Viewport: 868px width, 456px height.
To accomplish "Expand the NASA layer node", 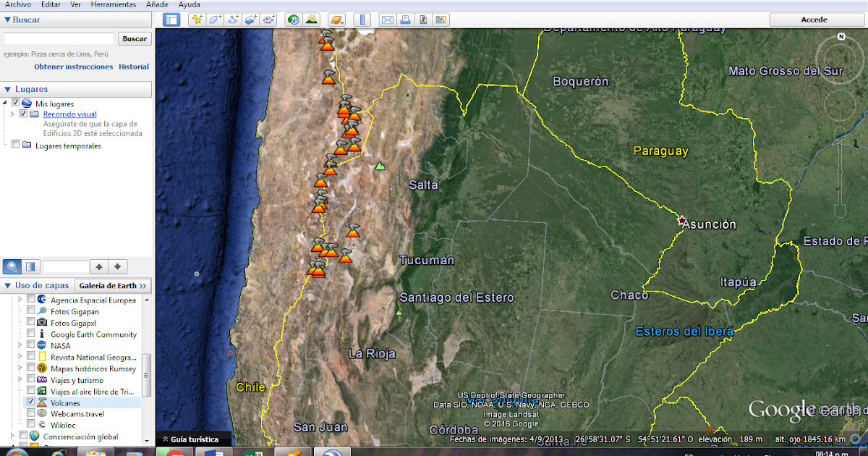I will 20,345.
